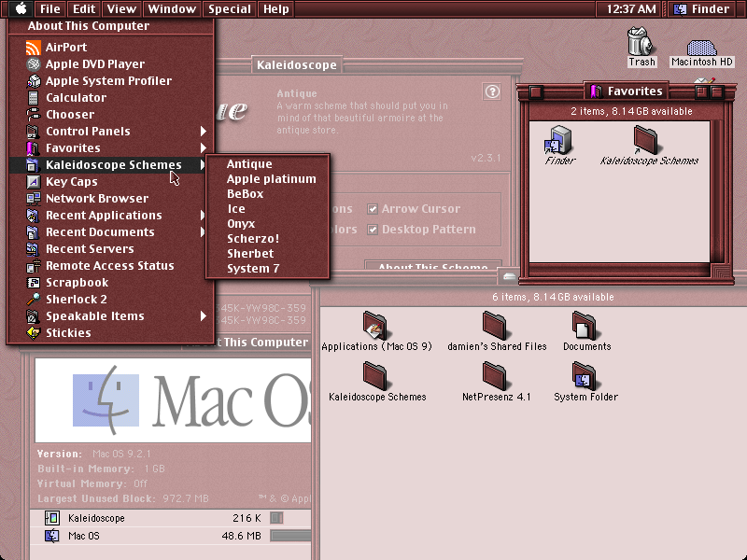
Task: Select the Macintosh HD drive icon
Action: click(701, 48)
